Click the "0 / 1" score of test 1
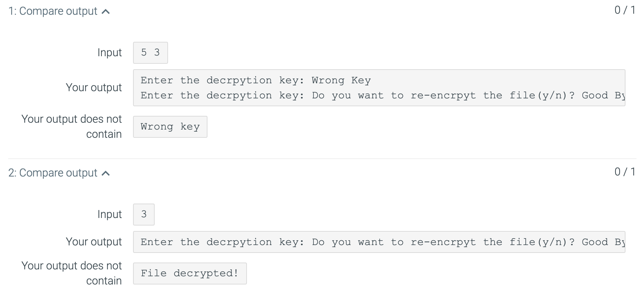The image size is (644, 292). 625,10
